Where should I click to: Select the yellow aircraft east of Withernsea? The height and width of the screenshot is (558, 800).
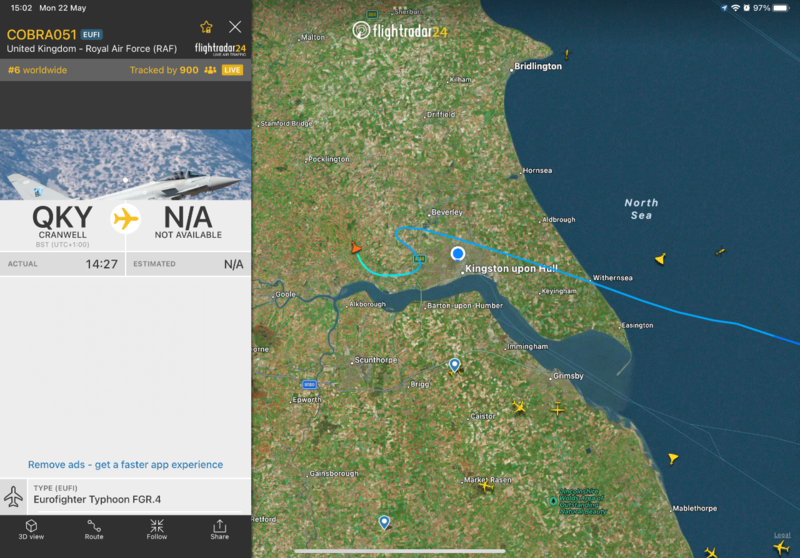[661, 259]
